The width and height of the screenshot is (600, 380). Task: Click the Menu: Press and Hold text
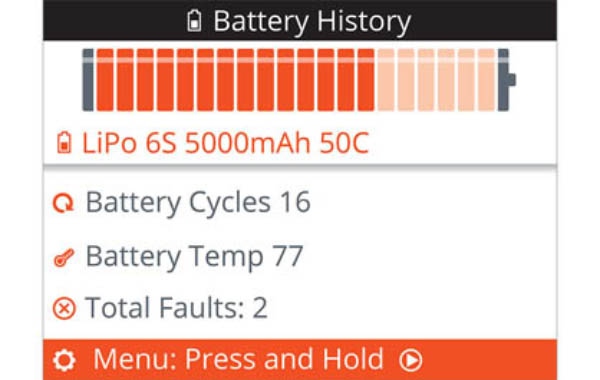point(238,359)
